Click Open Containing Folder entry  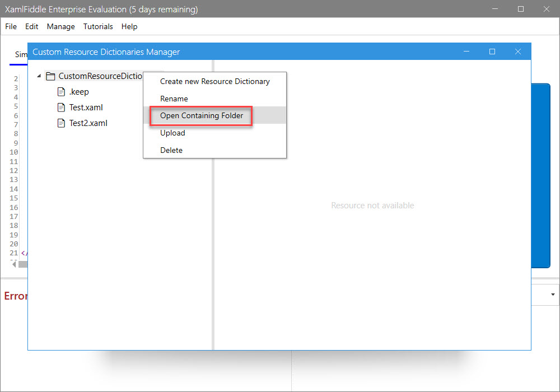214,115
